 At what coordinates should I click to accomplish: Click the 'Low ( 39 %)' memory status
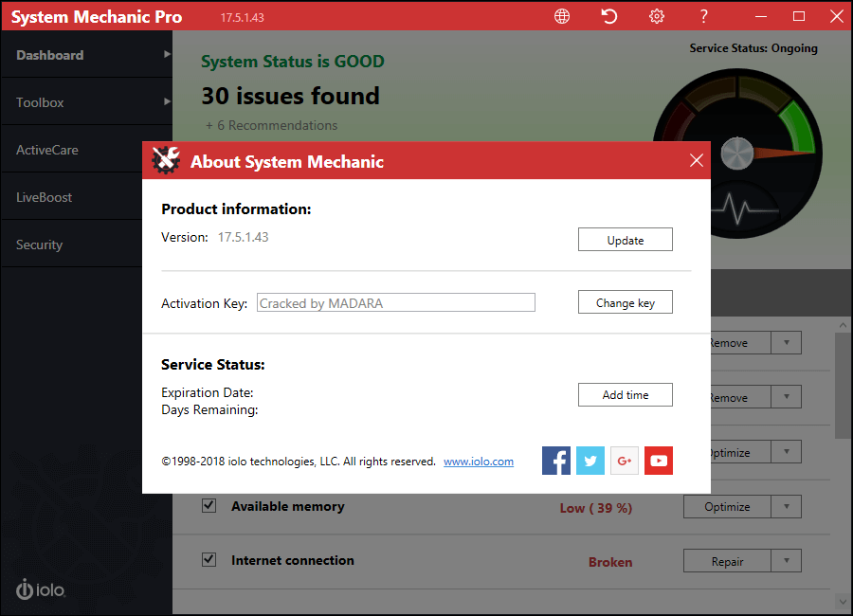596,508
